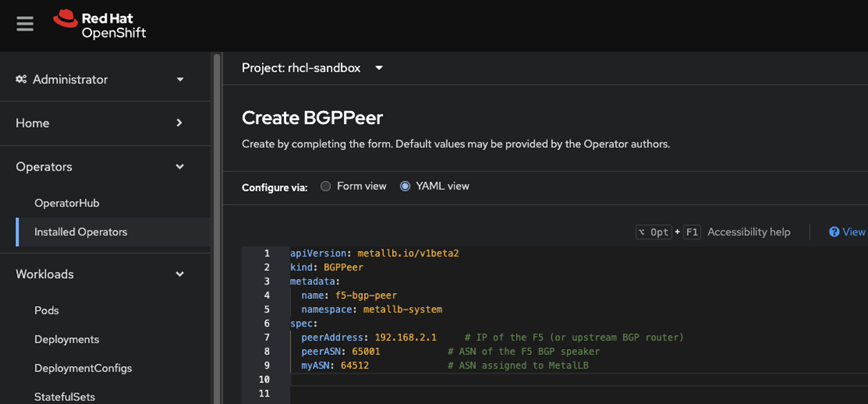Go to OperatorHub
Image resolution: width=868 pixels, height=404 pixels.
67,203
